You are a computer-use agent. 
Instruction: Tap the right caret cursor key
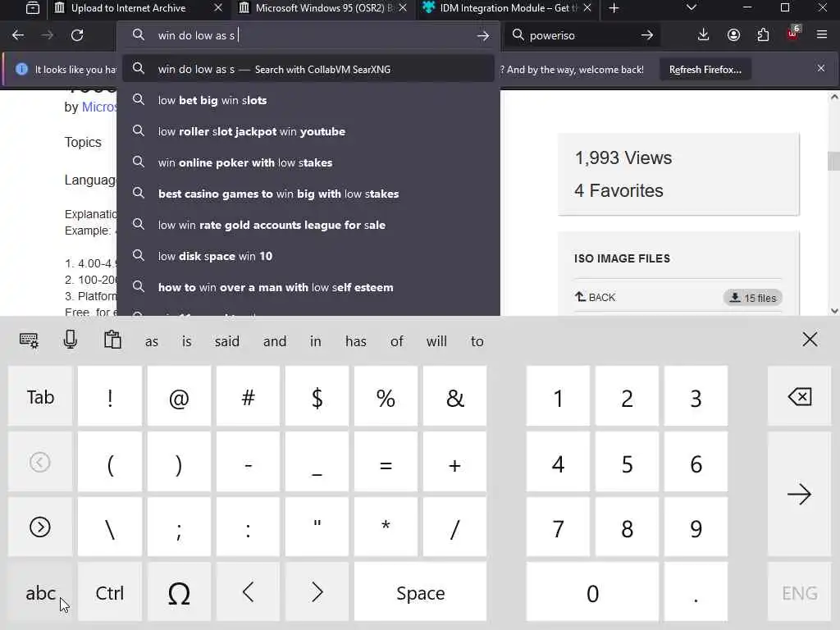point(317,592)
